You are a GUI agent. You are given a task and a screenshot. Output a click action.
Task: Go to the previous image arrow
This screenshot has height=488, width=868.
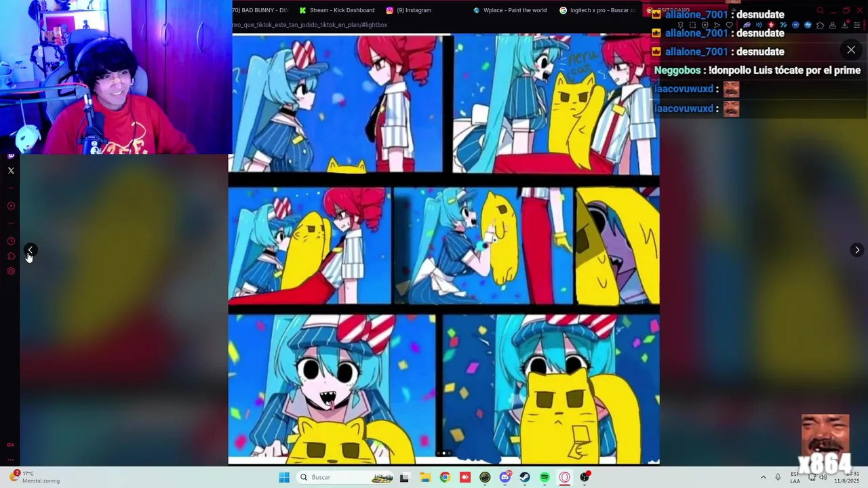pyautogui.click(x=30, y=250)
